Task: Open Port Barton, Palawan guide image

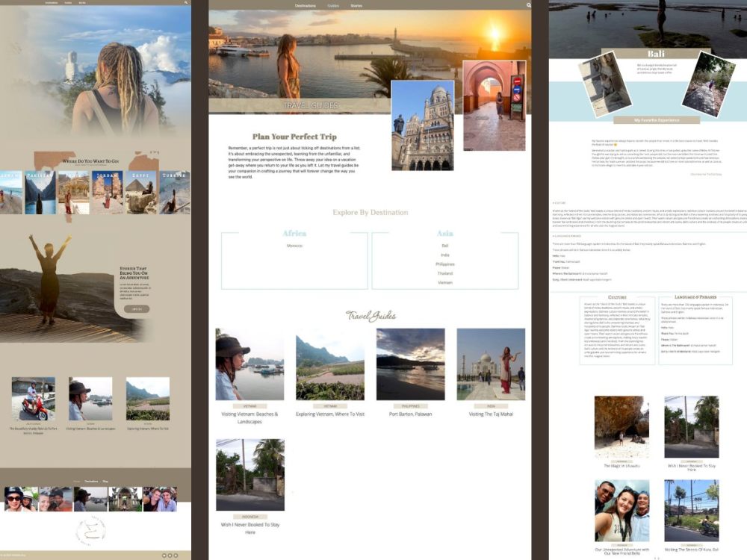Action: (411, 364)
